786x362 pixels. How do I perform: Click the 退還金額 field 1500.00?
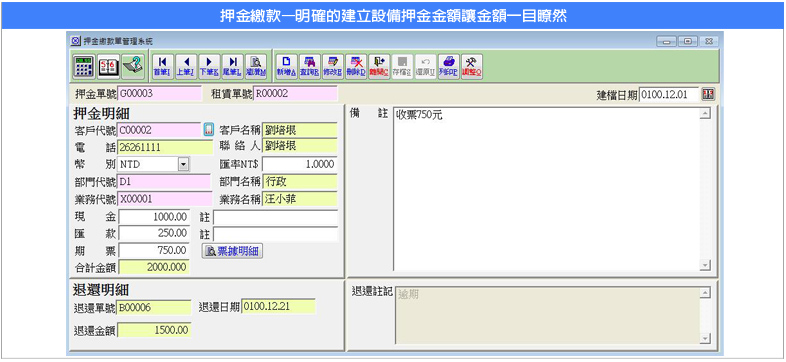tap(154, 330)
